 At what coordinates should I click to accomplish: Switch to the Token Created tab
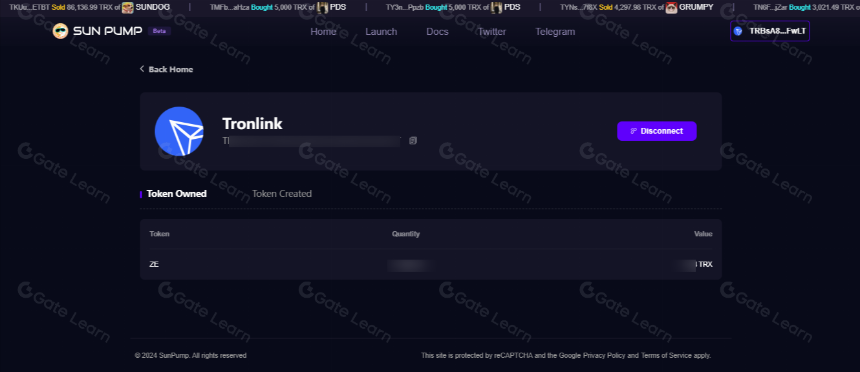click(282, 194)
